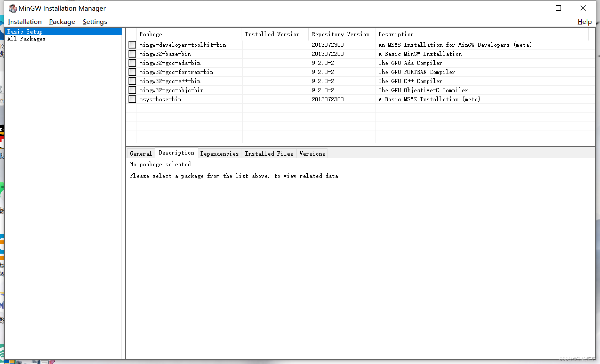Open the Installation menu
The image size is (600, 364).
tap(25, 22)
